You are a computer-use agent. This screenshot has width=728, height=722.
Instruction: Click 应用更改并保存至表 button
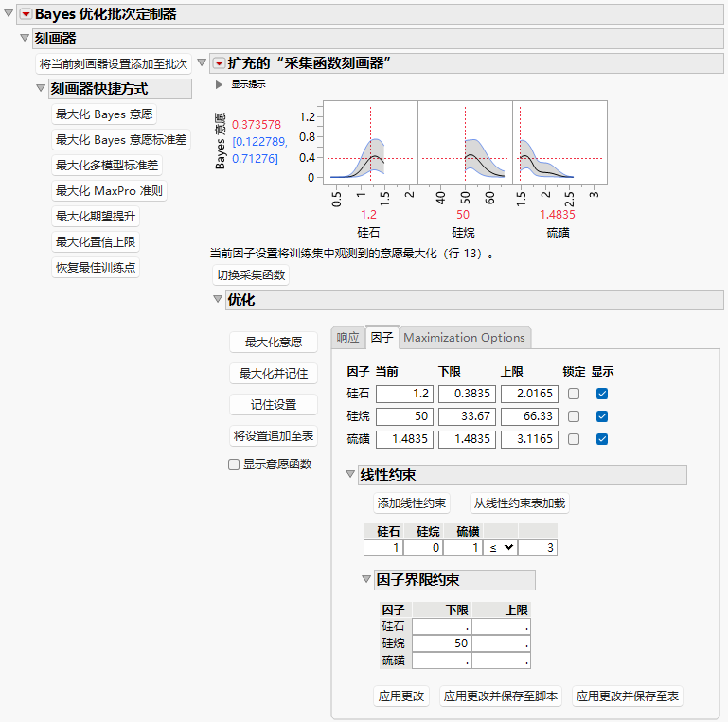click(628, 696)
